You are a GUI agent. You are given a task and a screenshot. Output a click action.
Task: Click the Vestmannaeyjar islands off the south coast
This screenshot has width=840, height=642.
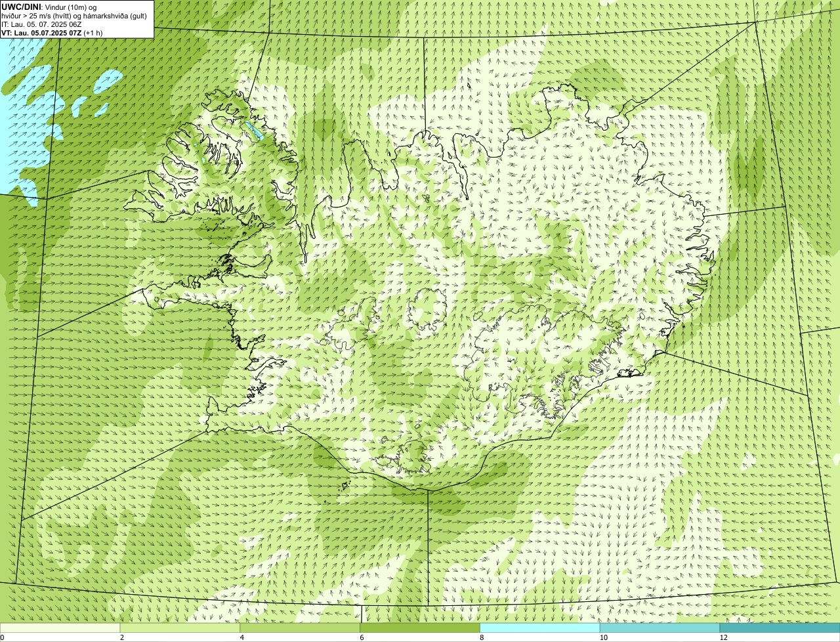pyautogui.click(x=345, y=486)
